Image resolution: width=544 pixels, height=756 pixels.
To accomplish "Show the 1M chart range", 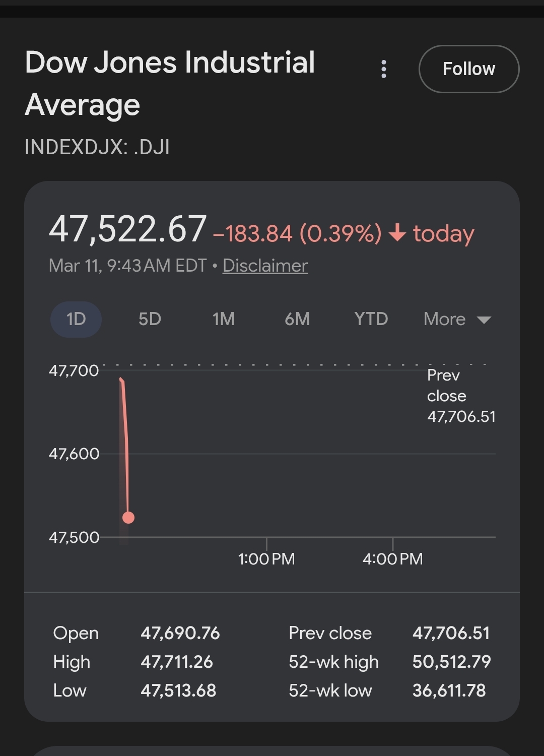I will tap(223, 319).
